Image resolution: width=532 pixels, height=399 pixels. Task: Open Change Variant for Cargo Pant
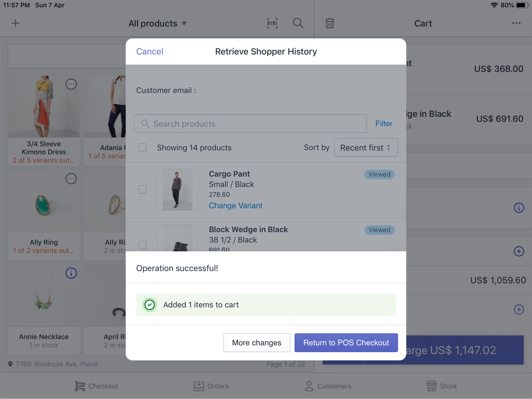coord(235,205)
